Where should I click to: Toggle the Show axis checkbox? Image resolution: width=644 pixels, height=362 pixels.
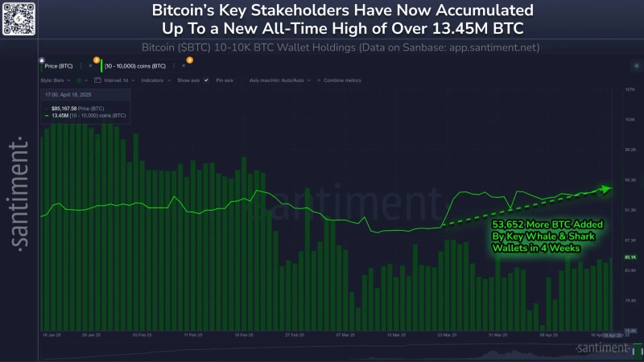[x=206, y=80]
